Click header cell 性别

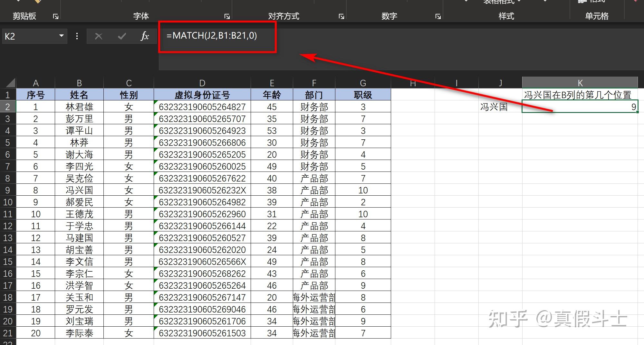129,95
